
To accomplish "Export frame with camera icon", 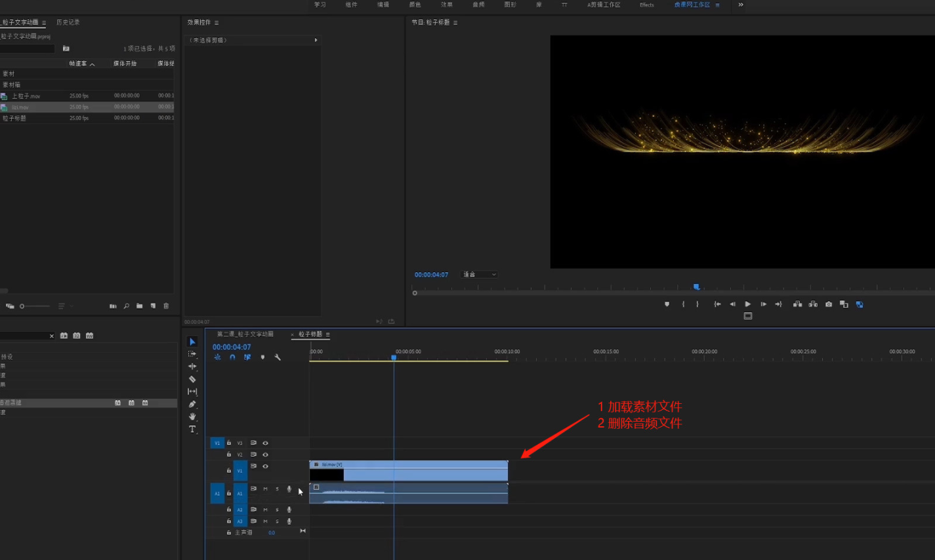I will click(829, 304).
